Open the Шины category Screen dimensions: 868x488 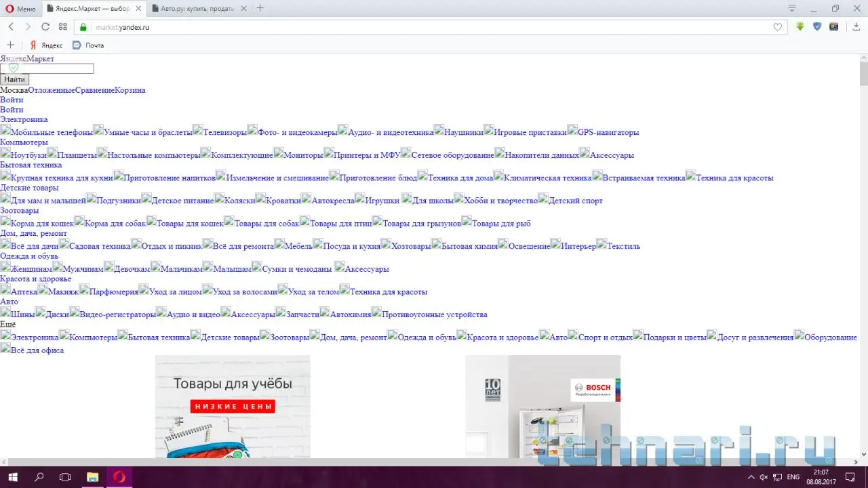23,314
